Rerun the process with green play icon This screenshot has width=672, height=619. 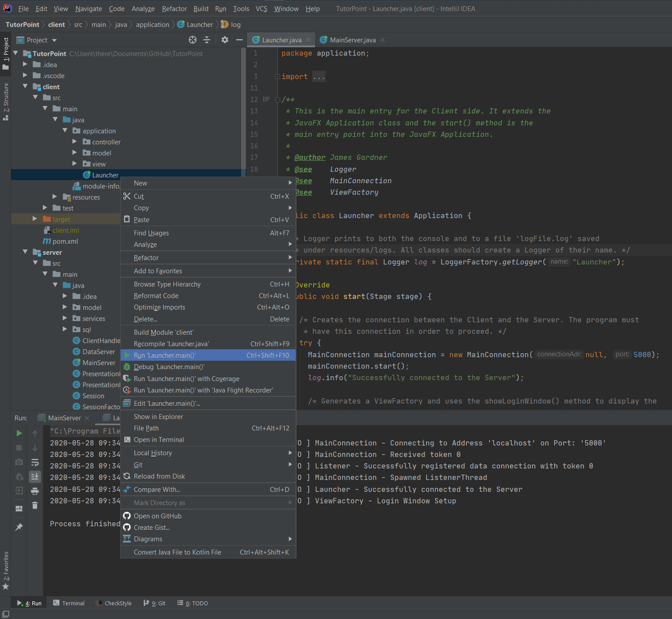pos(19,433)
